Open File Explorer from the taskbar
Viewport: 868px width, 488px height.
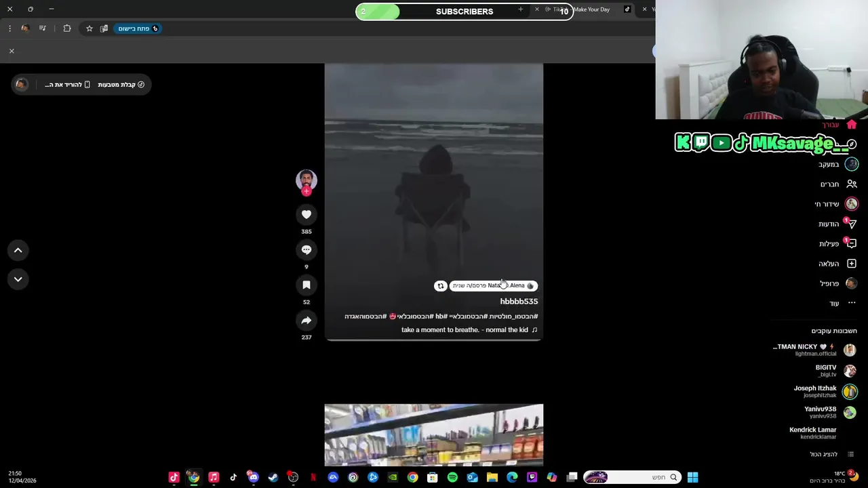click(492, 477)
